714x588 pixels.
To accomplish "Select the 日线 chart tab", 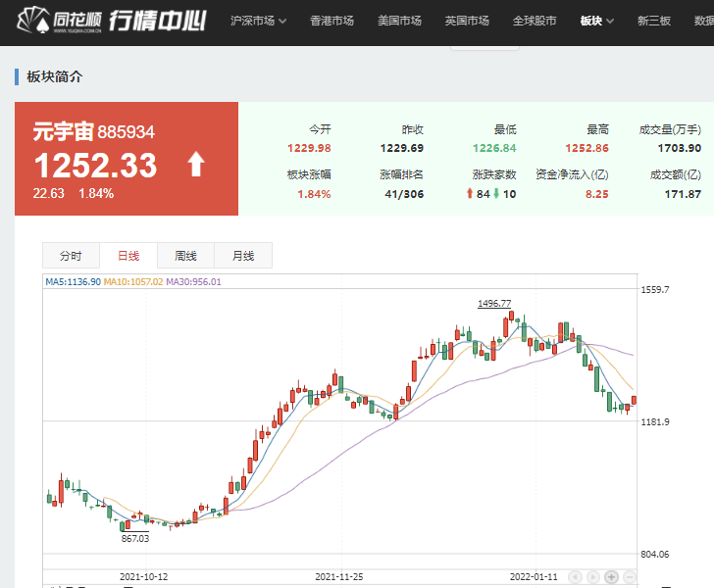I will [x=128, y=256].
